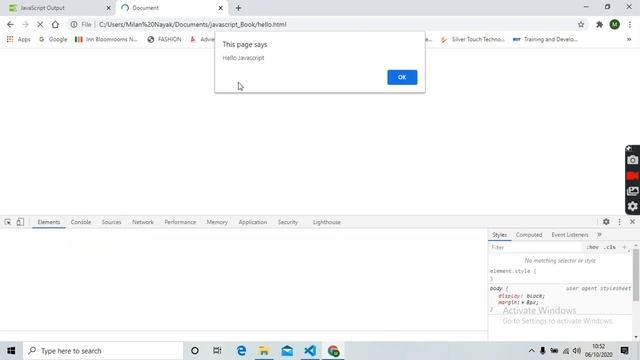The width and height of the screenshot is (640, 360).
Task: Switch to the Security panel
Action: point(288,222)
